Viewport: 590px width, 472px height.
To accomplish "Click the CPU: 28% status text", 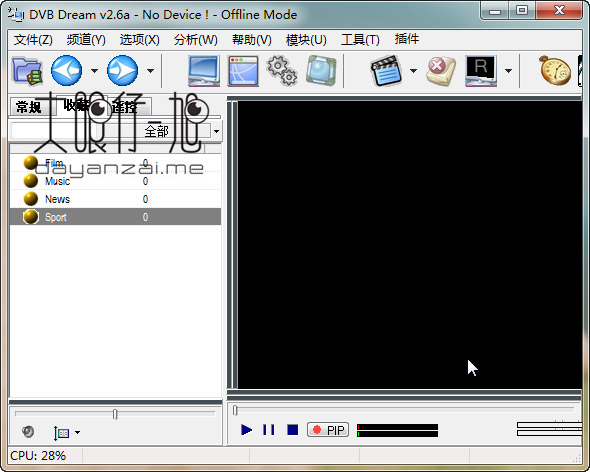I will coord(38,455).
